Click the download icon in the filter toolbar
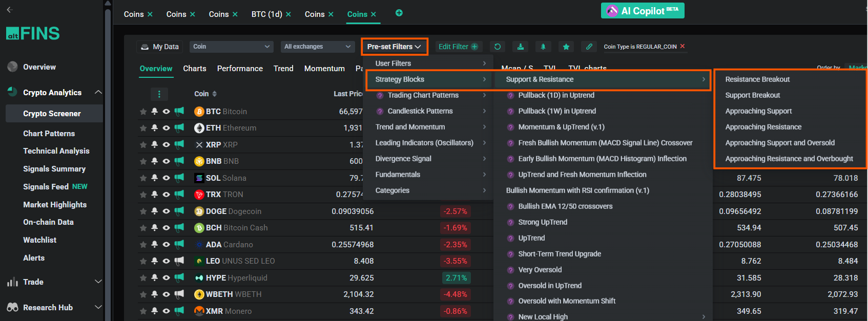This screenshot has width=868, height=321. click(x=520, y=47)
